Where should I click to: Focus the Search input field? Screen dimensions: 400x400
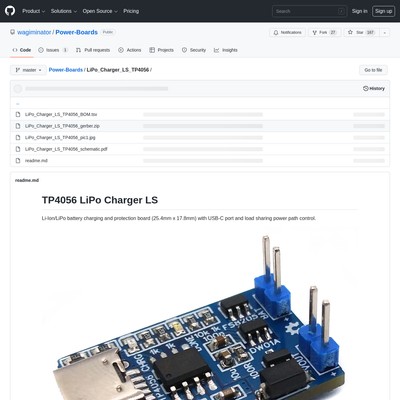(x=309, y=11)
